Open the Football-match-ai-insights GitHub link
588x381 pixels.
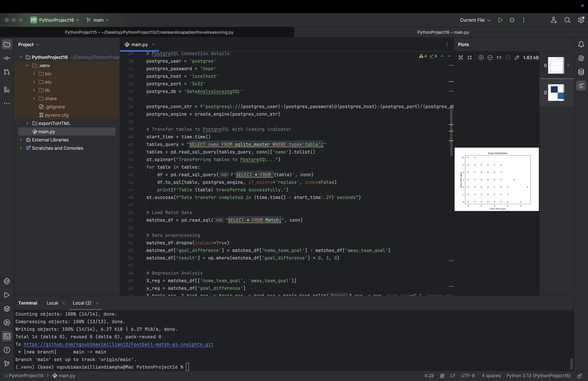point(118,344)
